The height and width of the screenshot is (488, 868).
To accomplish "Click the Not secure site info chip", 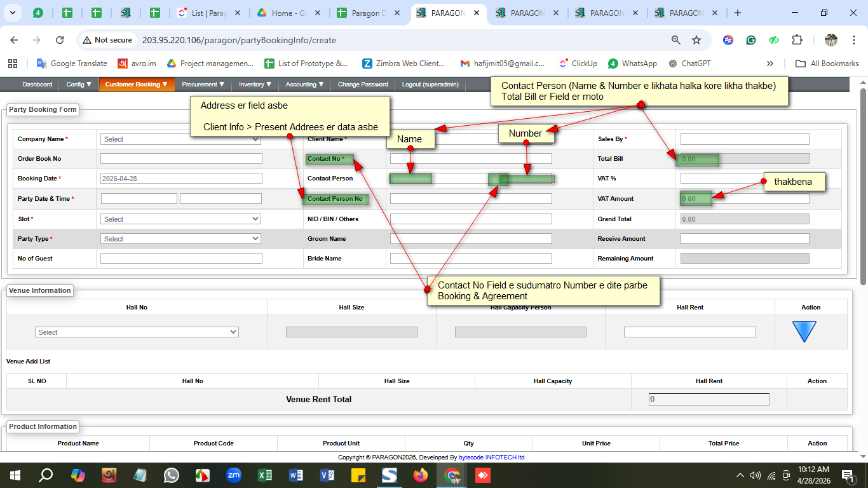I will [107, 40].
